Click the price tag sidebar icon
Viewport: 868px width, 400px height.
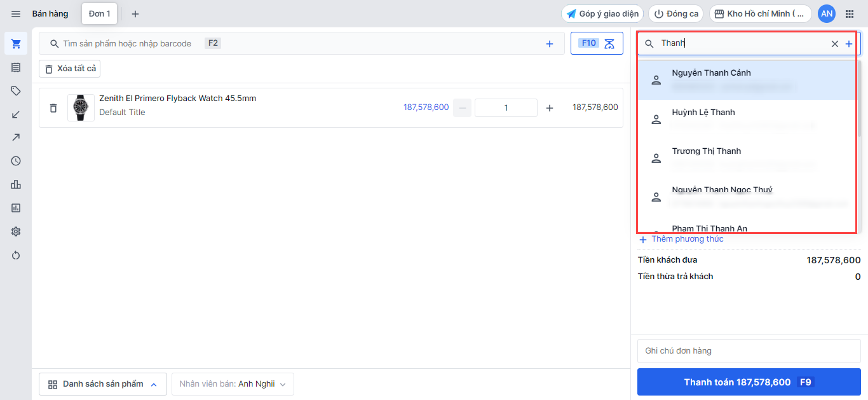[x=16, y=91]
